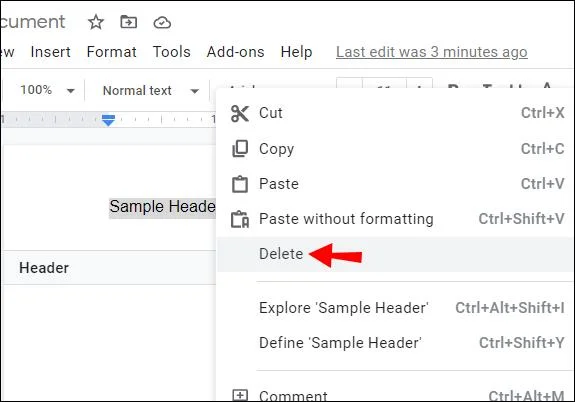575x402 pixels.
Task: Open the Add-ons menu
Action: [x=235, y=52]
